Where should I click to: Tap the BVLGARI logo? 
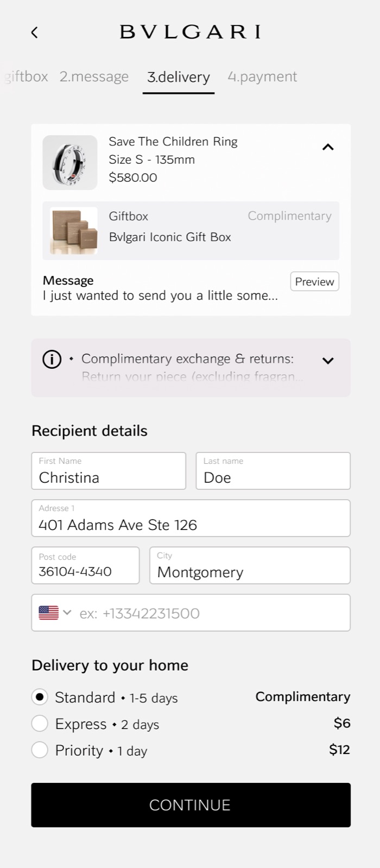coord(190,32)
